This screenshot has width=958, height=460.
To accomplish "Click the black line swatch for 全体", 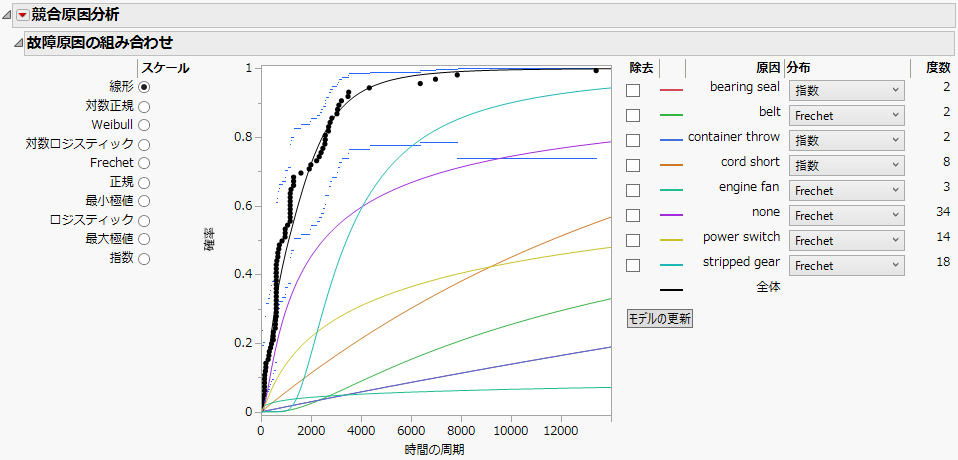I will coord(671,290).
